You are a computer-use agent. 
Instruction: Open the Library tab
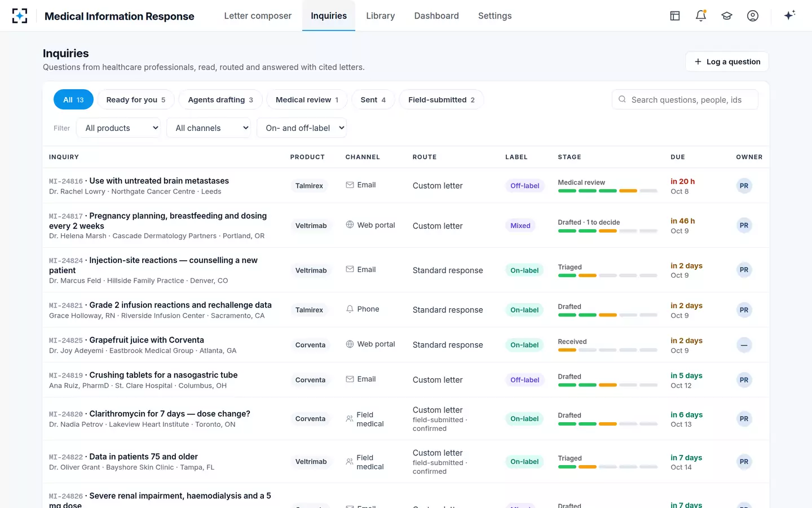click(x=381, y=16)
